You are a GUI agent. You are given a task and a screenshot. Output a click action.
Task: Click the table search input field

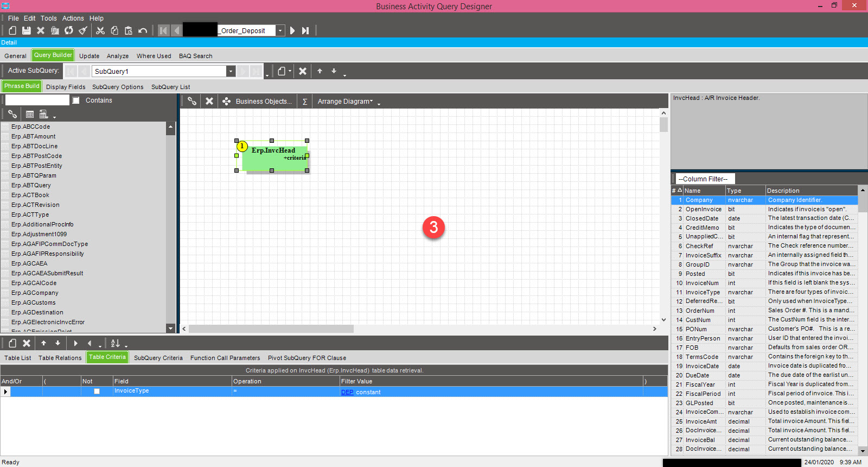[x=37, y=100]
